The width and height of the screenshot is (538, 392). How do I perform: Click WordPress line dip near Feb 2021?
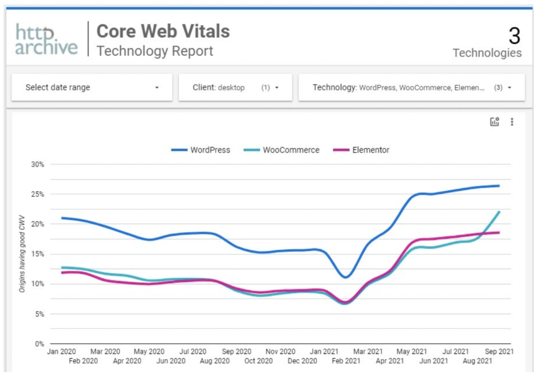point(345,277)
